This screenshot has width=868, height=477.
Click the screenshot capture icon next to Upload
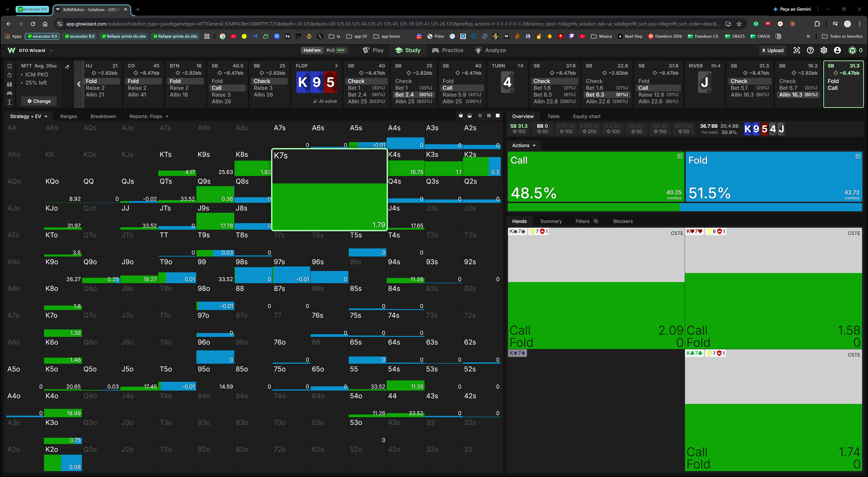(796, 50)
